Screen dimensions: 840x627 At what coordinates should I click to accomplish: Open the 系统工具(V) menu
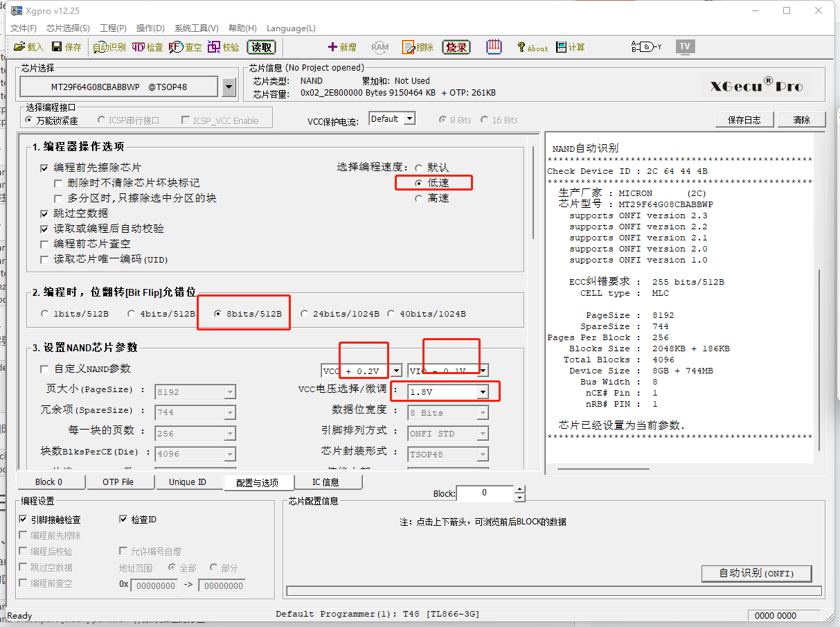tap(196, 28)
